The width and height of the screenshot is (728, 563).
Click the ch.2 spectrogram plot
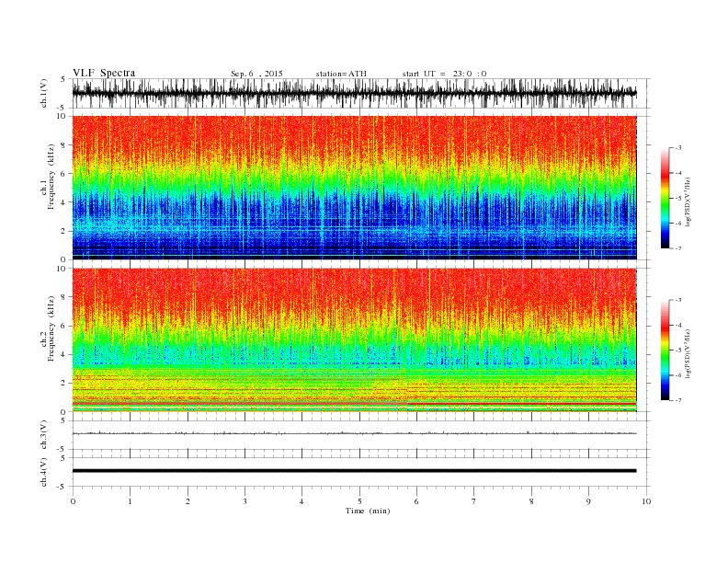(x=354, y=340)
